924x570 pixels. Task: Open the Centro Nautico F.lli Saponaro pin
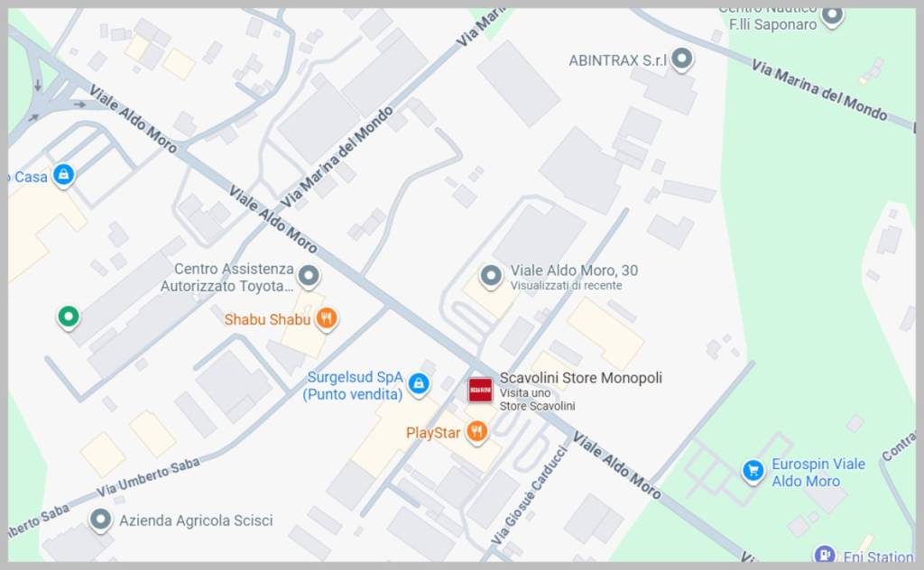click(832, 15)
